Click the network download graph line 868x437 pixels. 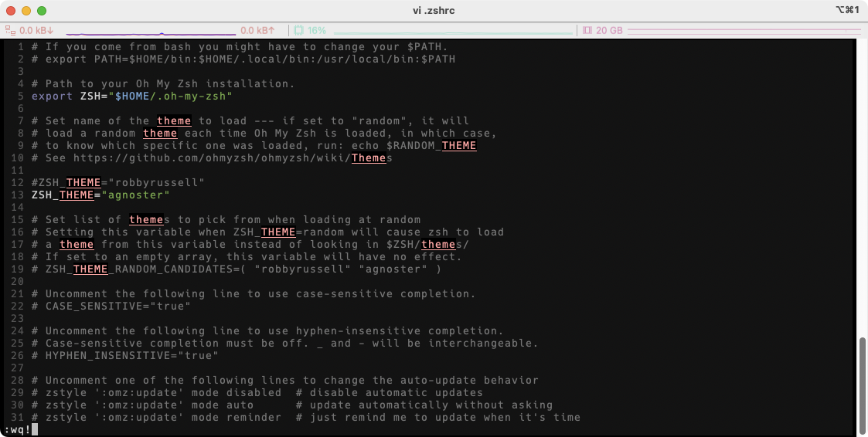(x=151, y=34)
